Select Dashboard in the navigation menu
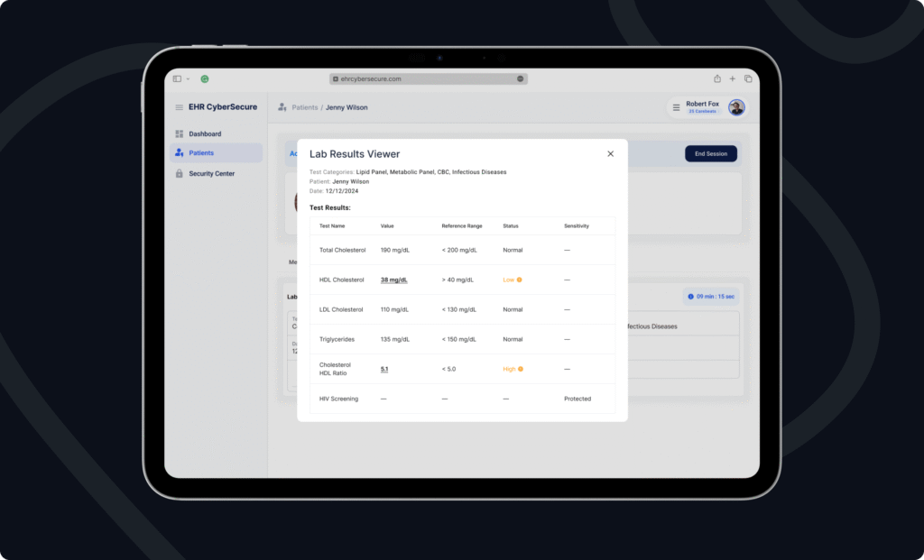The image size is (924, 560). (x=206, y=133)
